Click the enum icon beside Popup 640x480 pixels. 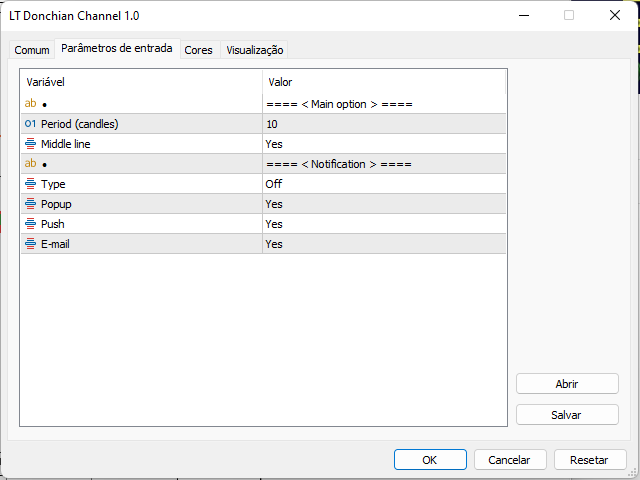point(30,203)
